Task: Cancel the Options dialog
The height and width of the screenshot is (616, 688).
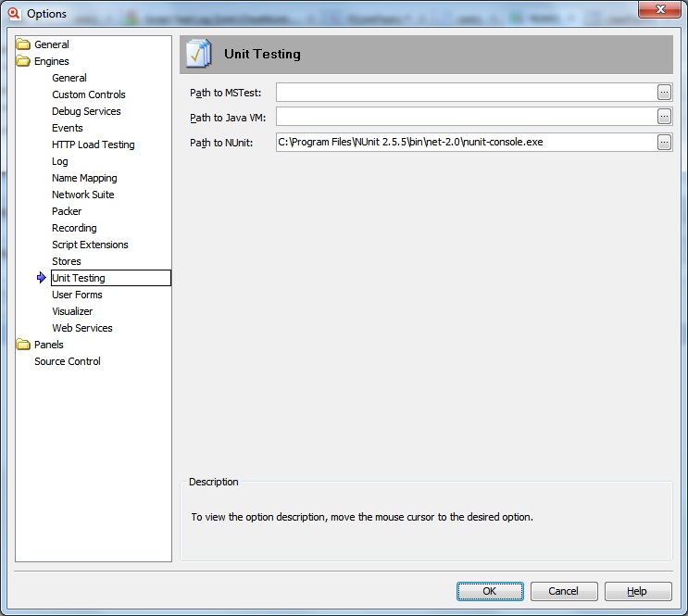Action: pos(563,591)
